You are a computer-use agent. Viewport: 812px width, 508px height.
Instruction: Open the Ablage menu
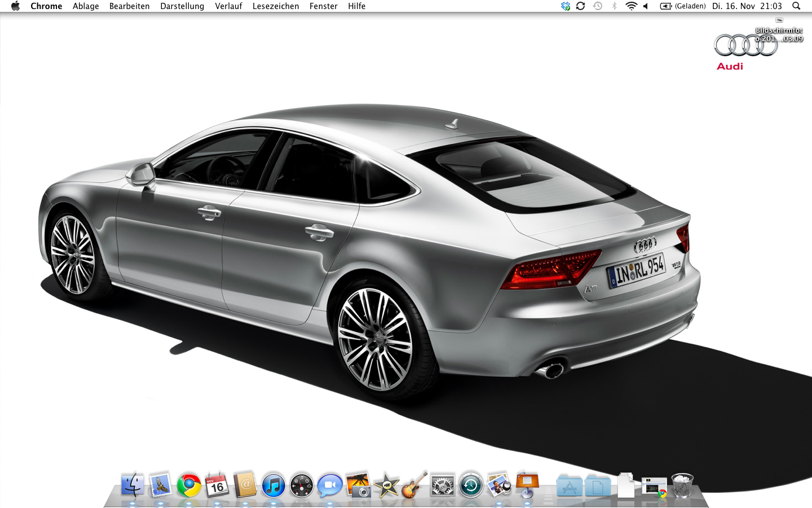[x=86, y=6]
